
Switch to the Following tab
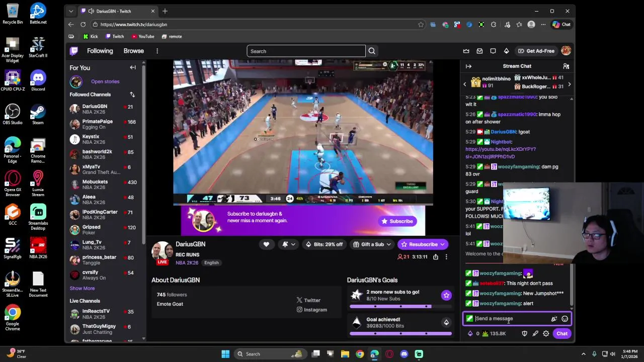[100, 51]
